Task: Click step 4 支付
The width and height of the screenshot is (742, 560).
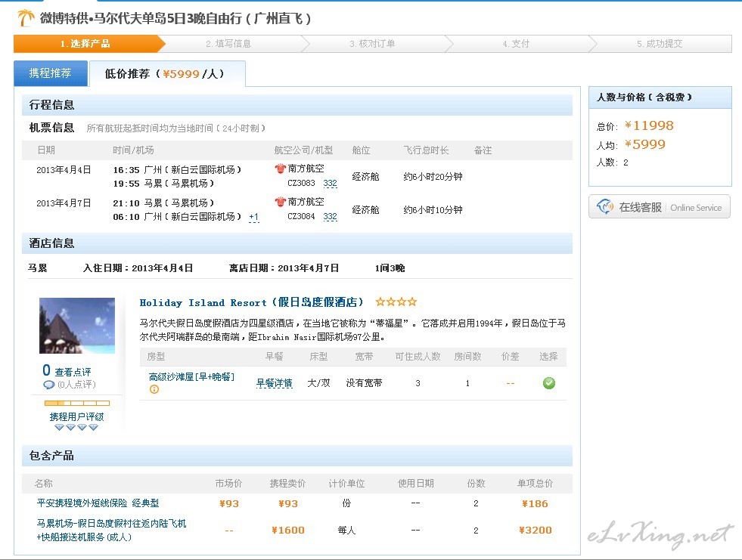Action: click(516, 44)
